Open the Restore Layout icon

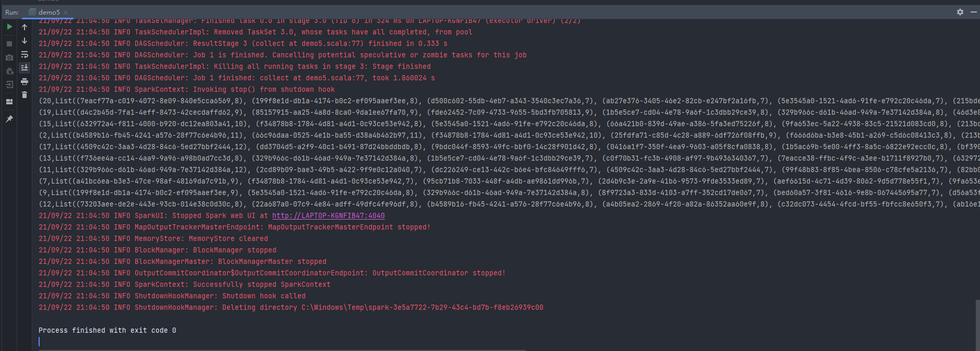(9, 102)
